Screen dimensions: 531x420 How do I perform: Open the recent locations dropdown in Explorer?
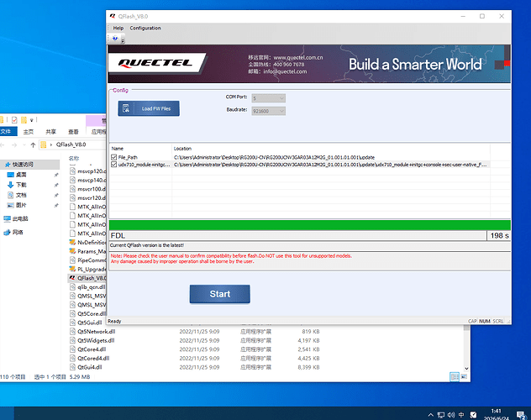(24, 144)
